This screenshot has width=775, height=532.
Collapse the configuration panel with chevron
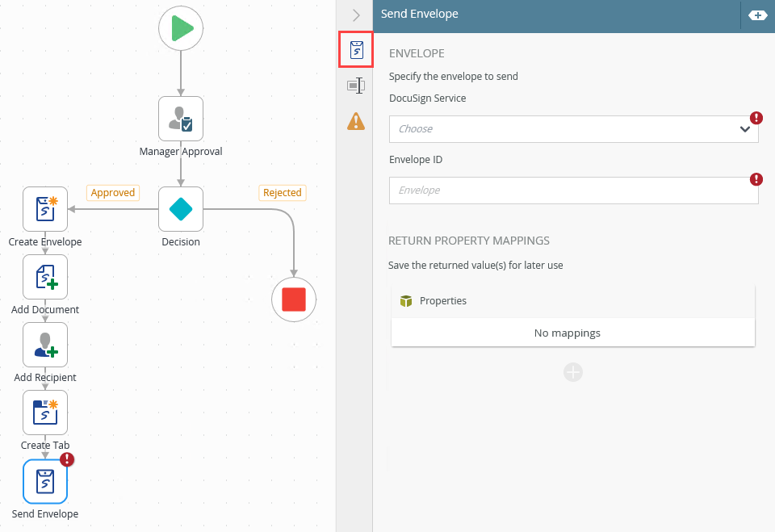[x=356, y=15]
